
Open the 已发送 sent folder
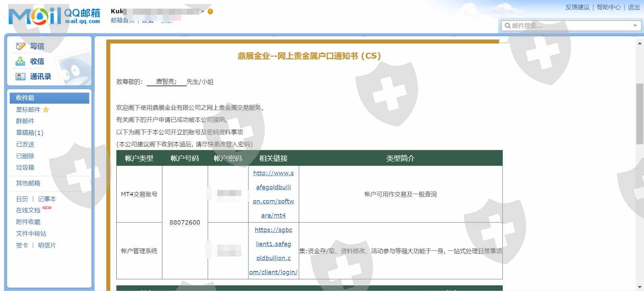(x=25, y=144)
